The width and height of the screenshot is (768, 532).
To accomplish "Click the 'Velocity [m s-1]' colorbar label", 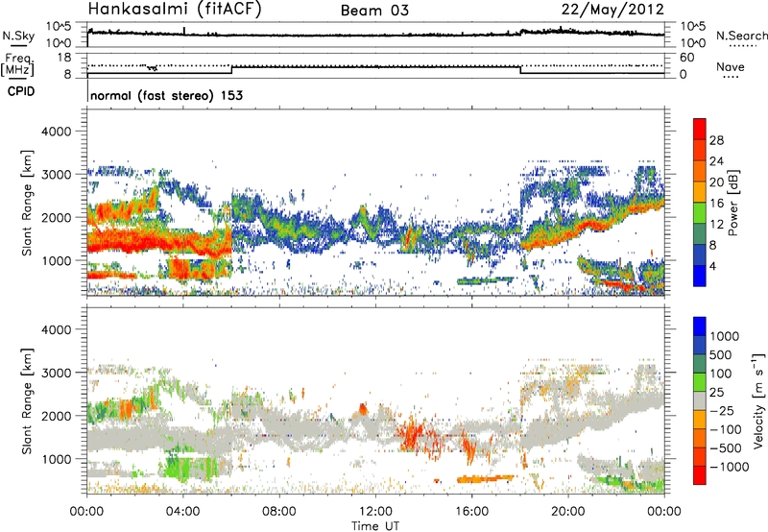I will pos(758,400).
